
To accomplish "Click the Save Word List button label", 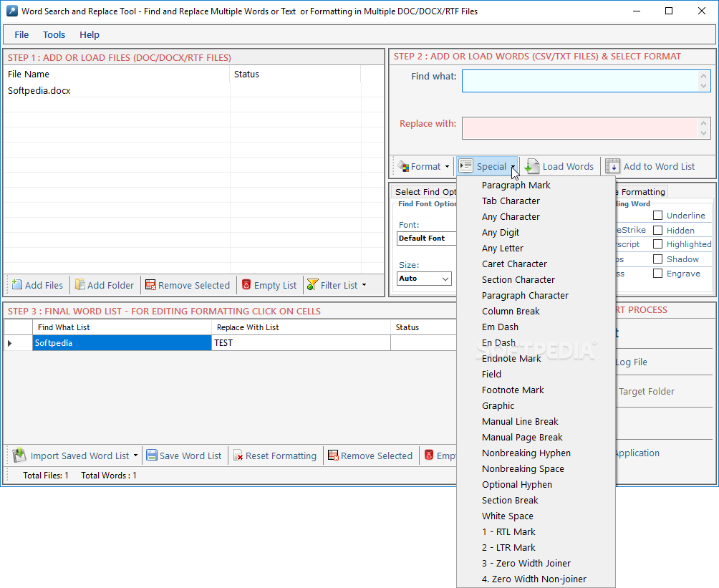I will pos(190,456).
